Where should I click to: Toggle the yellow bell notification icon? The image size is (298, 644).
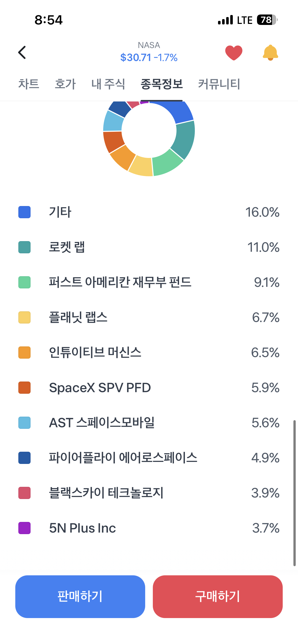[x=270, y=53]
